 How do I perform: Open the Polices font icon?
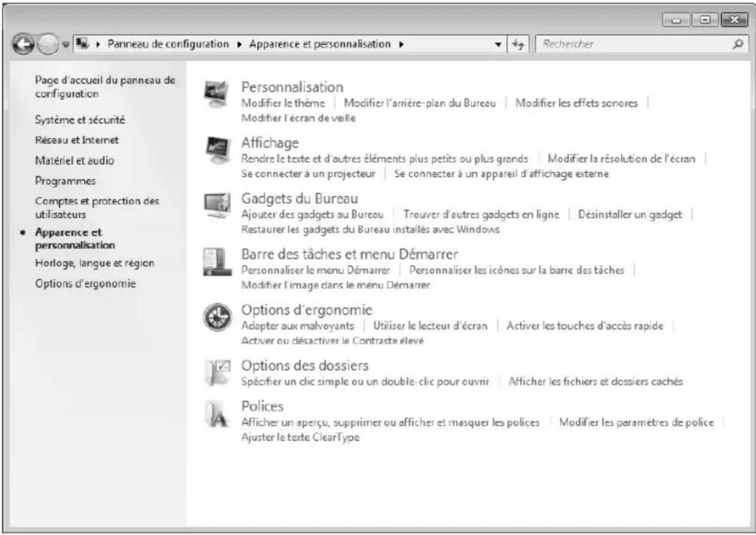click(x=217, y=414)
